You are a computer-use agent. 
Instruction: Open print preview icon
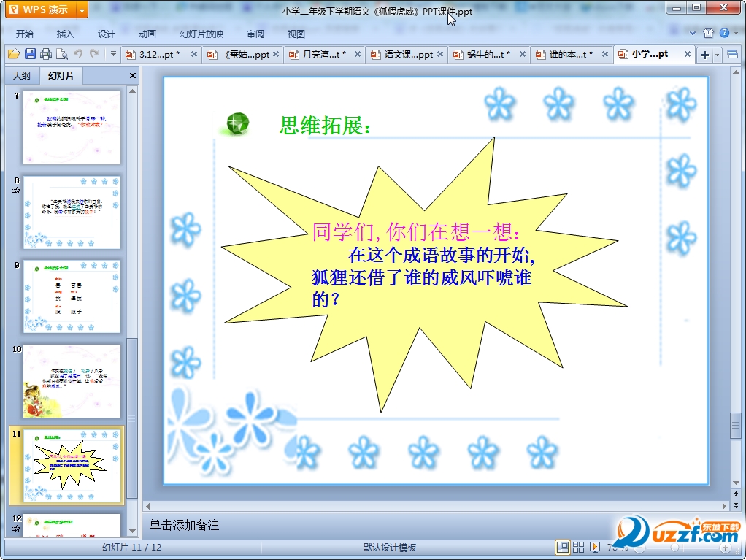pos(62,54)
